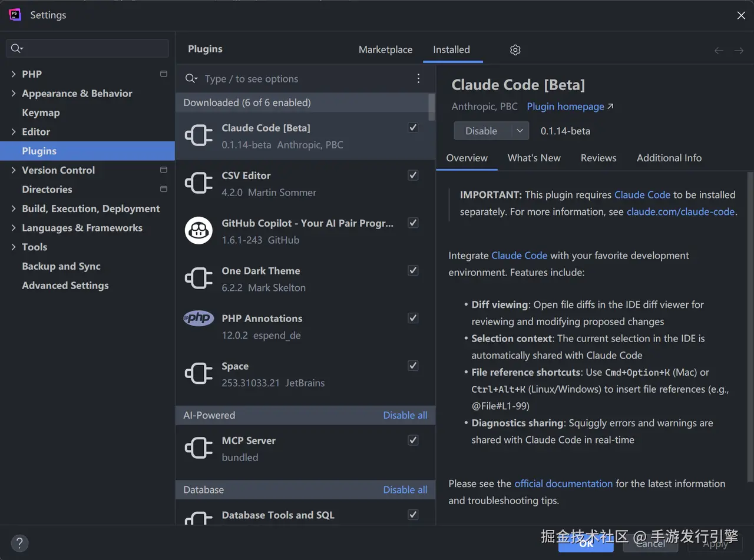Select Backup and Sync setting
The width and height of the screenshot is (754, 560).
[x=61, y=266]
